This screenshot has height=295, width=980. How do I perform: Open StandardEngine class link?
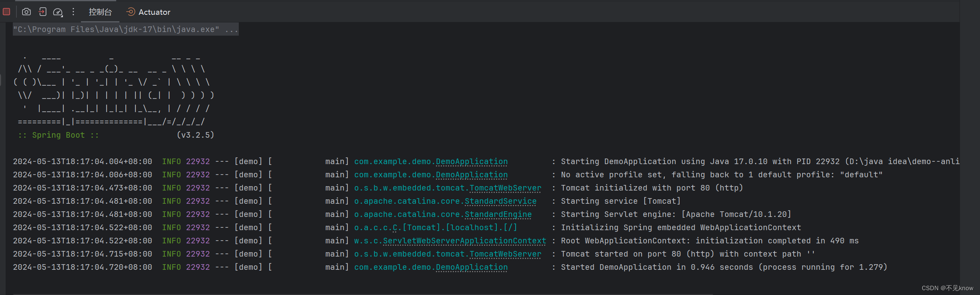[498, 214]
